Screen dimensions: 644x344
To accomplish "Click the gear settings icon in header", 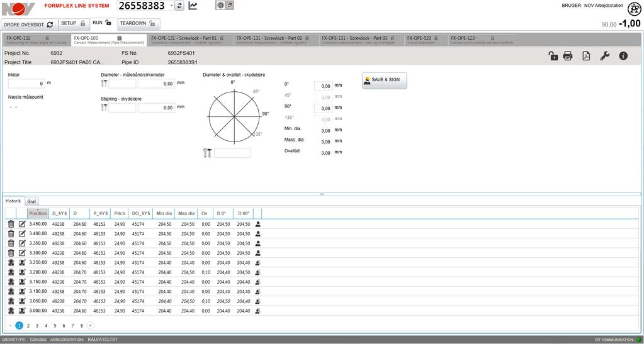I will click(220, 5).
